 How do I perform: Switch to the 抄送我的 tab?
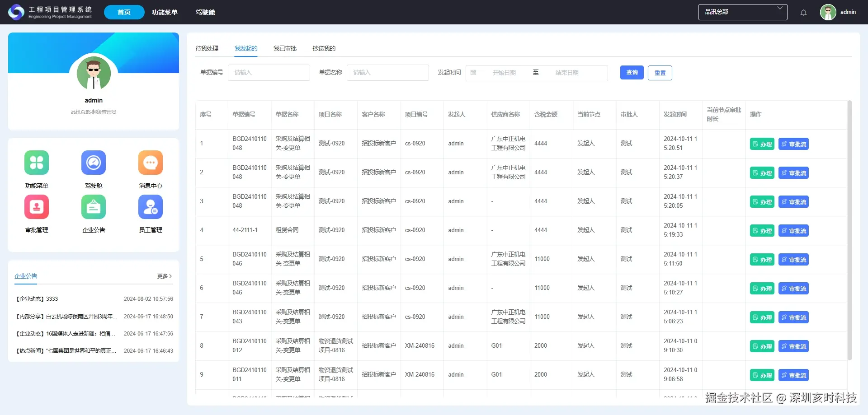(x=324, y=48)
